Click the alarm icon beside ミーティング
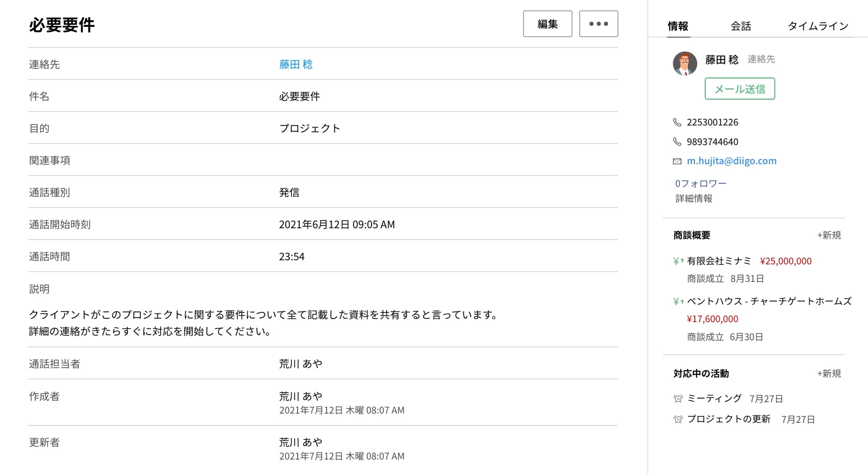The image size is (868, 474). coord(678,399)
